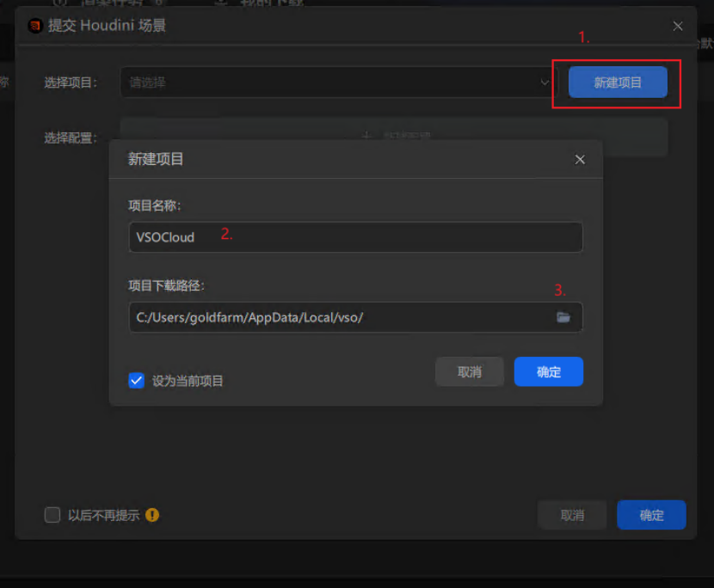Click the 设为当前项目 label text
714x588 pixels.
pyautogui.click(x=188, y=380)
